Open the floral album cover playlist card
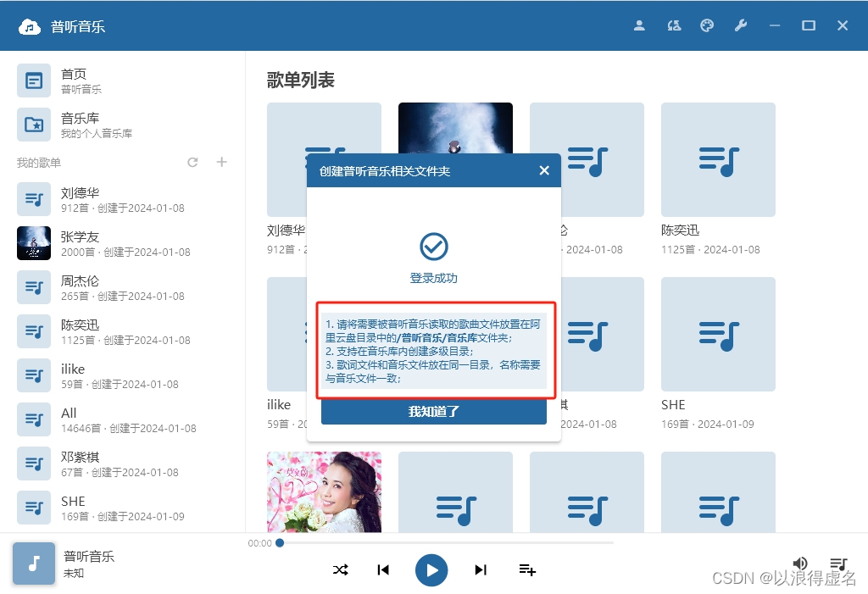868x594 pixels. pos(324,492)
